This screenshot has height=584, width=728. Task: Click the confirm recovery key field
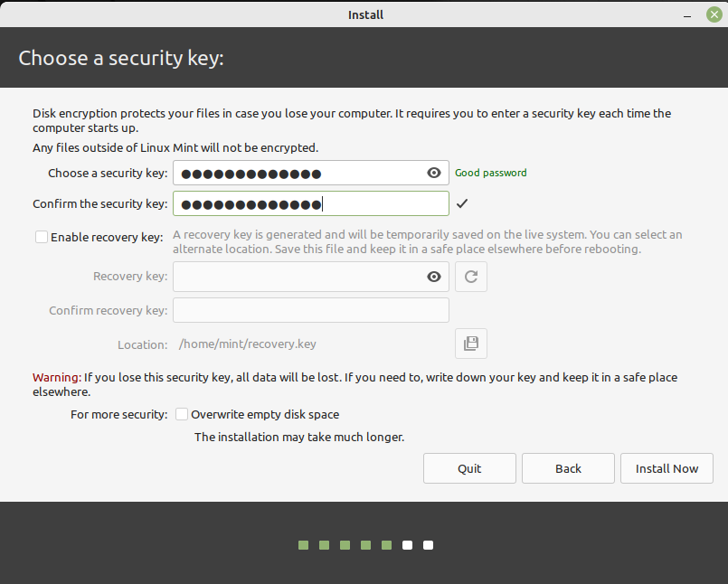click(x=310, y=309)
